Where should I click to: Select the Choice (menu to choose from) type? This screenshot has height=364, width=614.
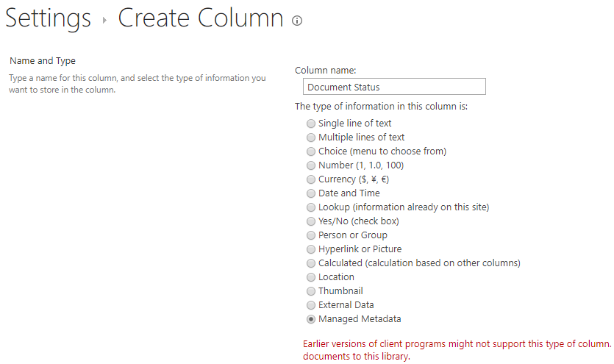pos(311,151)
